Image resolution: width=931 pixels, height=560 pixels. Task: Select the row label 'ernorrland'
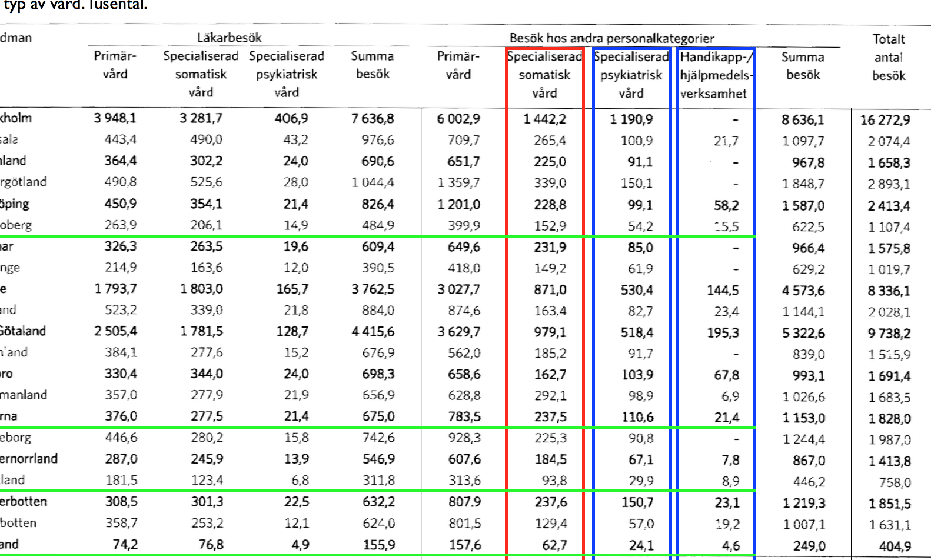pyautogui.click(x=29, y=459)
